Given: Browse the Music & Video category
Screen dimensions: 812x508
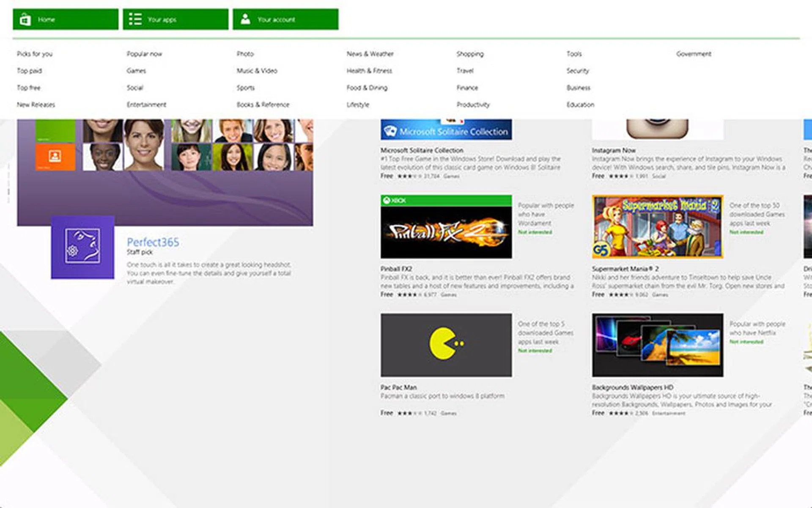Looking at the screenshot, I should (x=257, y=71).
